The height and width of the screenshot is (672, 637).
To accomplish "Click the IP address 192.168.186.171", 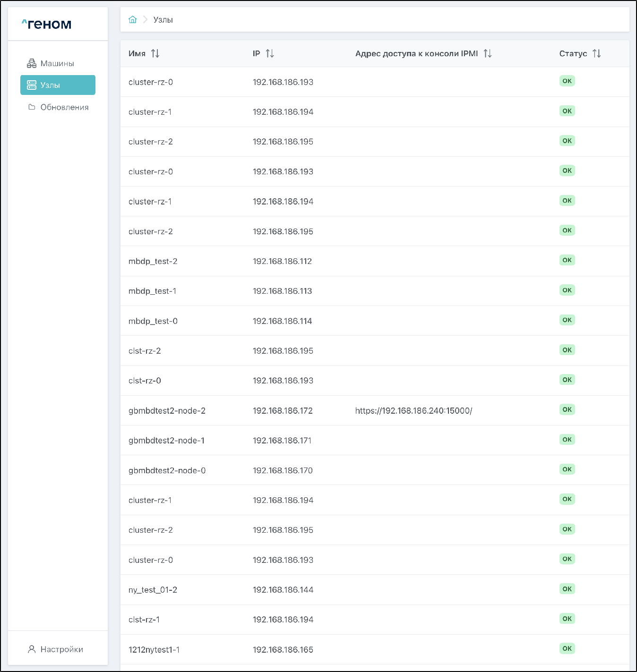I will (282, 441).
